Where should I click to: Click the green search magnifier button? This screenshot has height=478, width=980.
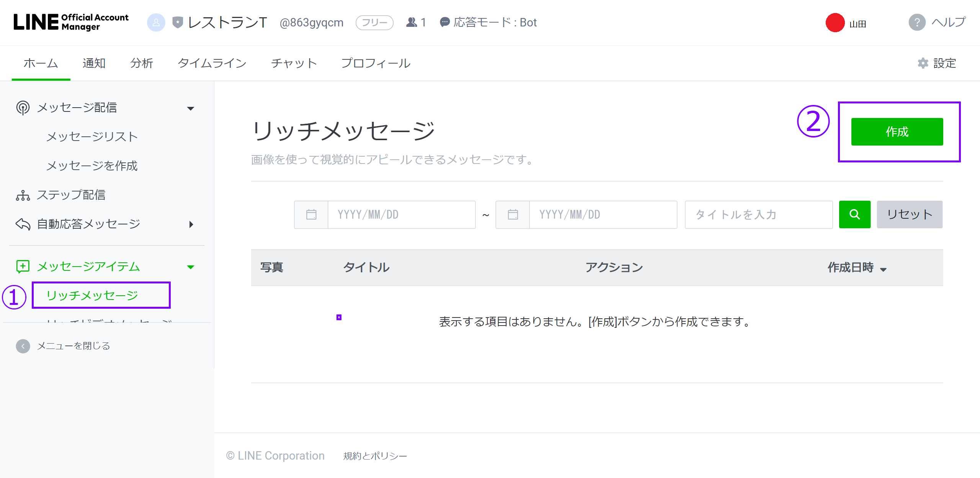click(855, 214)
